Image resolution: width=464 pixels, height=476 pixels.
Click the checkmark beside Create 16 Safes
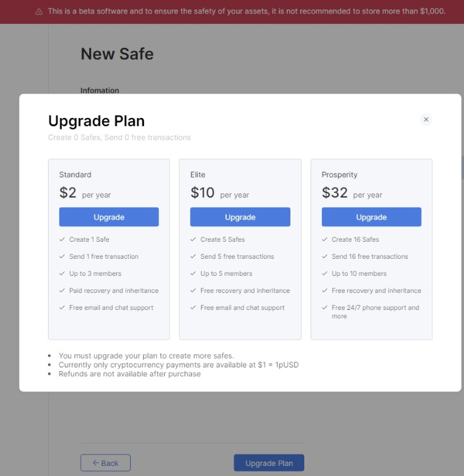324,239
